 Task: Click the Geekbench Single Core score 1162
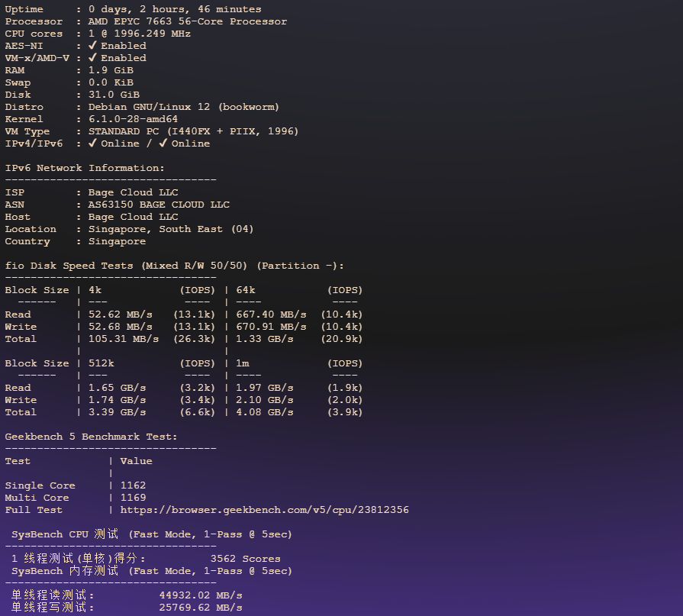133,485
